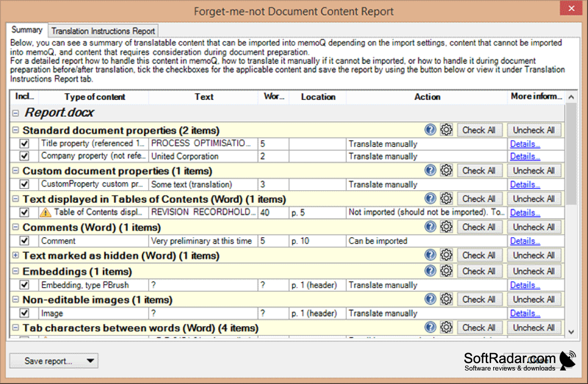Expand Text marked as hidden group
Viewport: 588px width, 384px height.
pyautogui.click(x=15, y=255)
